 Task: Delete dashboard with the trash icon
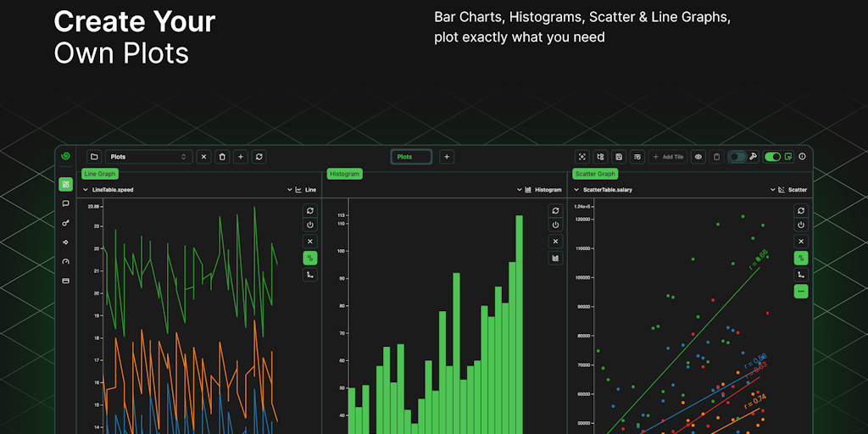point(222,157)
